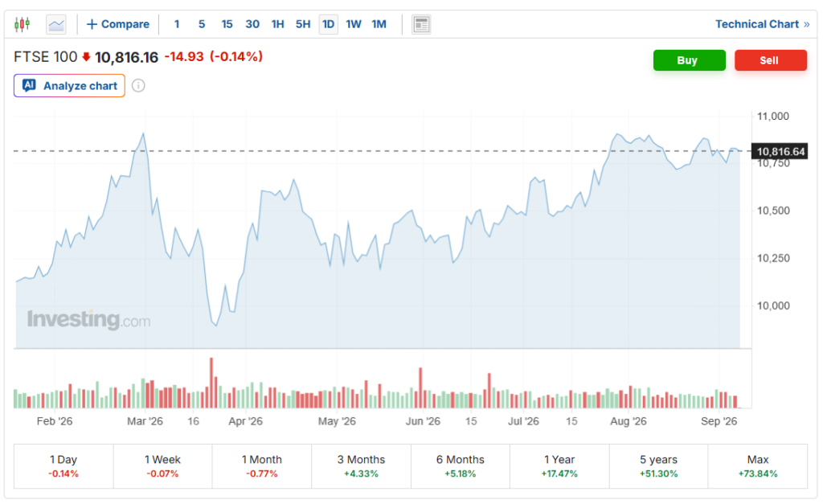823x504 pixels.
Task: Click the green Buy button
Action: [689, 60]
